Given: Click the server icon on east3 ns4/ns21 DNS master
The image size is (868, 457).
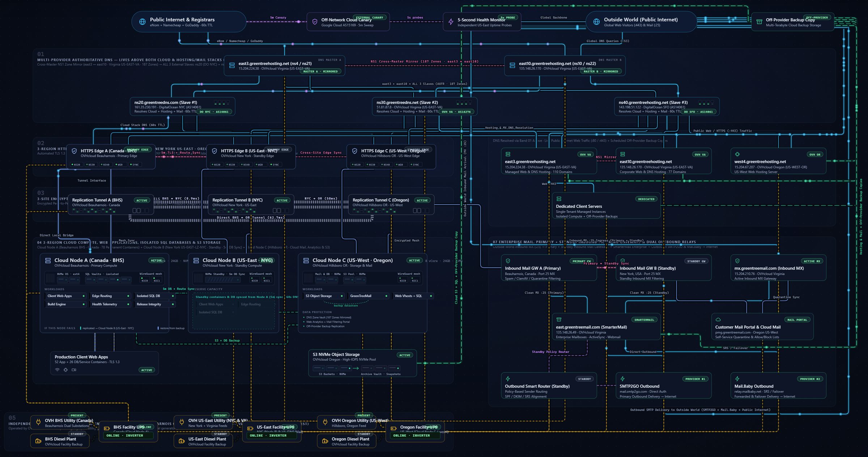Looking at the screenshot, I should click(232, 65).
